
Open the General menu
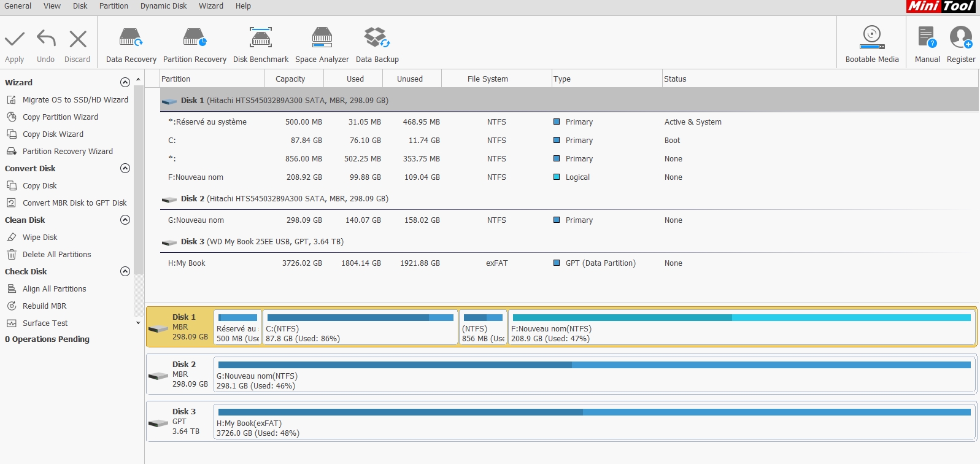[18, 6]
